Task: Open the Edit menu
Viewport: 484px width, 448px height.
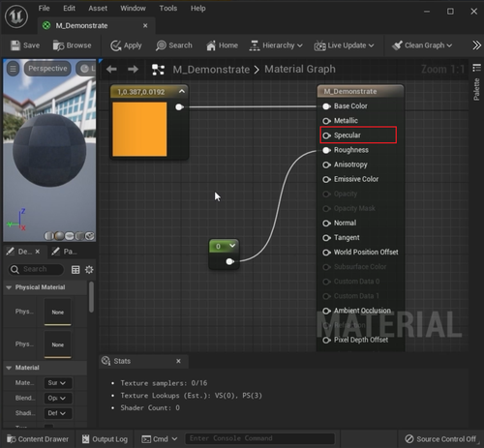Action: pyautogui.click(x=69, y=8)
